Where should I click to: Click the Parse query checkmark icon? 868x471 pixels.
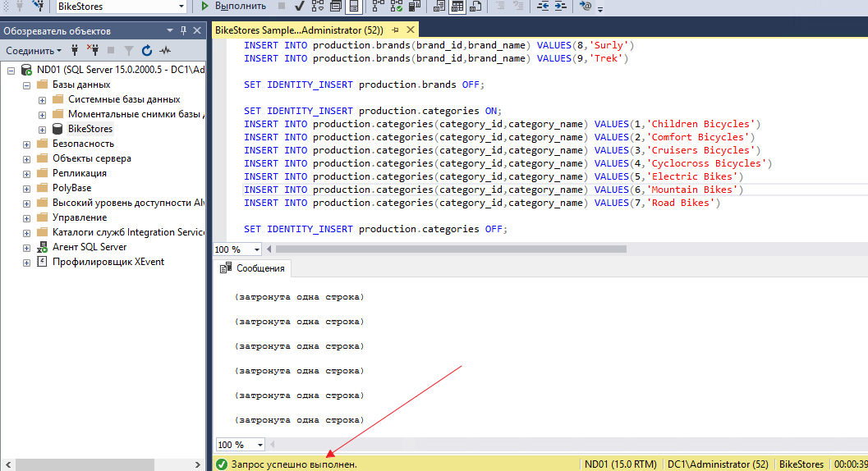(x=300, y=6)
